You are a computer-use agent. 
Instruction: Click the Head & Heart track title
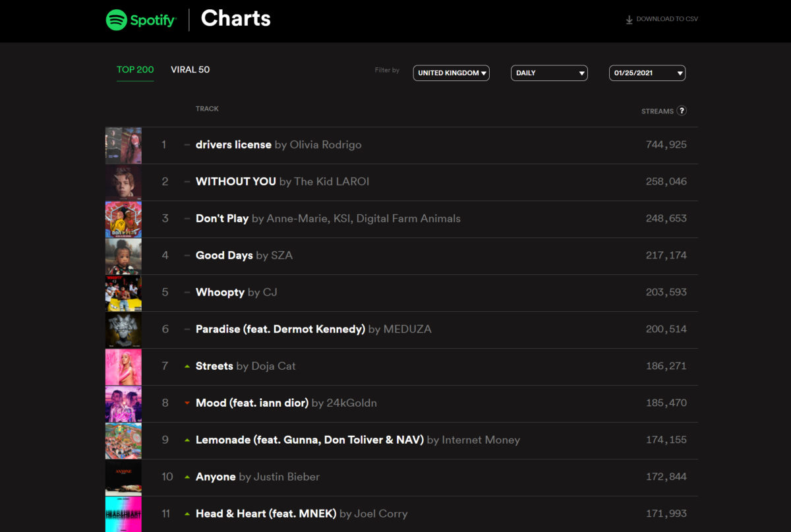click(x=266, y=514)
